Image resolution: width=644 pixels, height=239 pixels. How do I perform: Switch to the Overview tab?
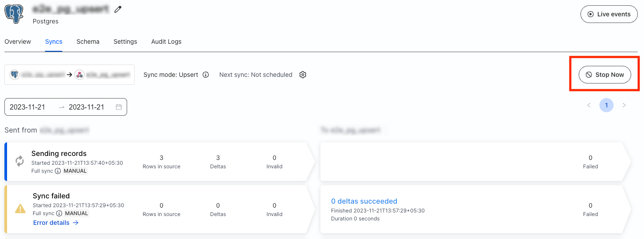pyautogui.click(x=18, y=42)
